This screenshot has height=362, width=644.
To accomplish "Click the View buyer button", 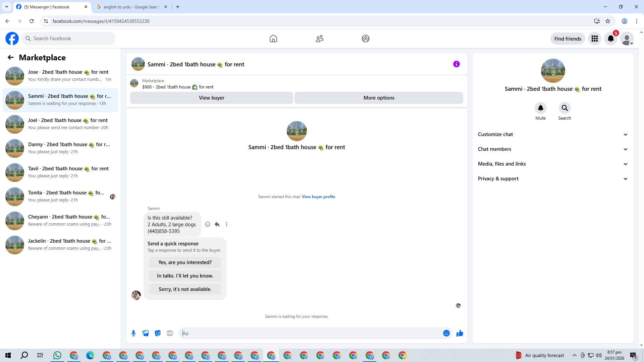I will (x=211, y=98).
